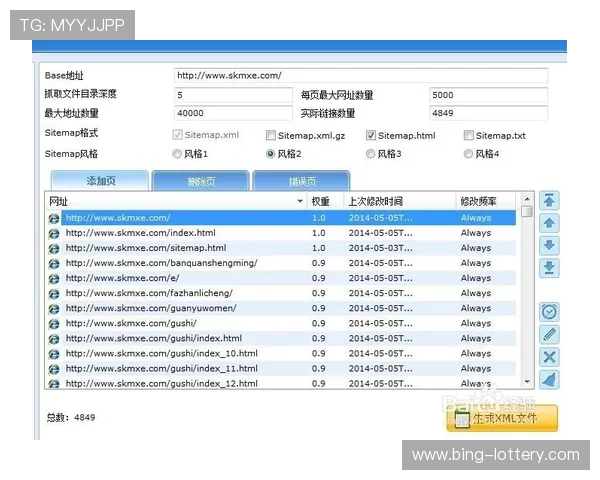Click browser icon beside index_11.html row
Viewport: 600px width, 480px height.
point(54,369)
